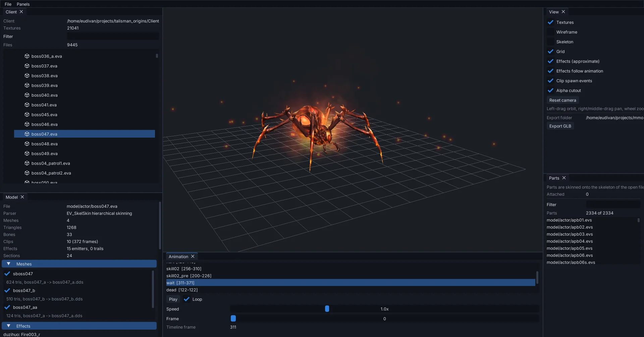Click the cube icon beside boss038.eva
The height and width of the screenshot is (337, 644).
coord(27,76)
